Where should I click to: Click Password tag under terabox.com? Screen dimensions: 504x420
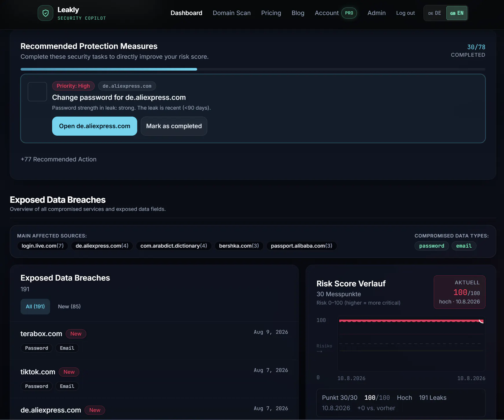point(36,348)
